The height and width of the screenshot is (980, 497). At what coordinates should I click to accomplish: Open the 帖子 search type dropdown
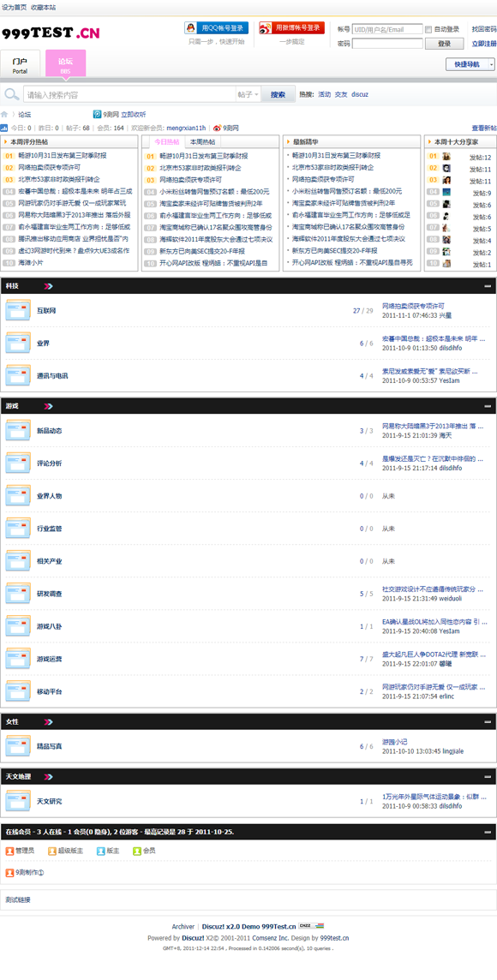coord(248,94)
